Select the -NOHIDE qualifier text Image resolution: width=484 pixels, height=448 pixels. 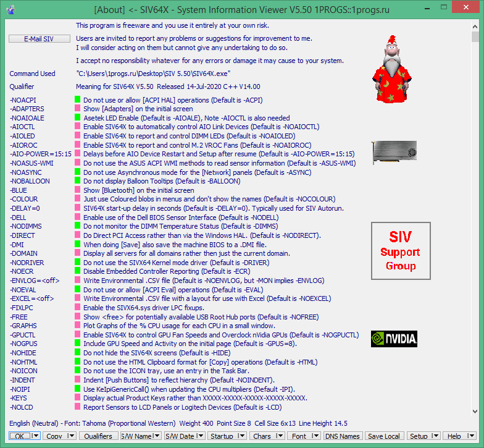23,353
